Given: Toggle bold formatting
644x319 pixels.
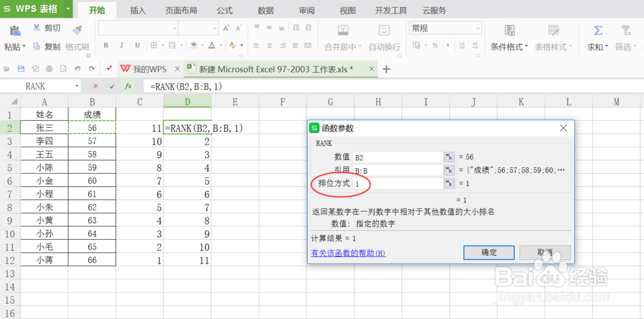Looking at the screenshot, I should (x=106, y=46).
